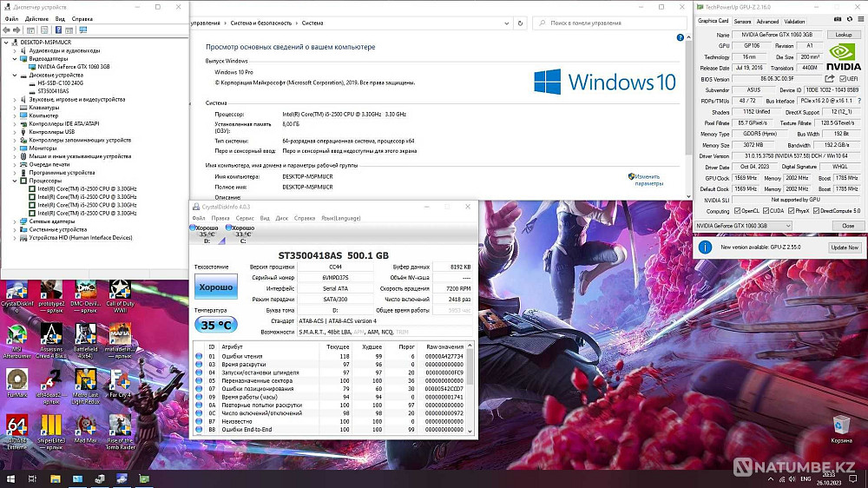
Task: Switch to Sensors tab in GPU-Z
Action: pos(742,22)
